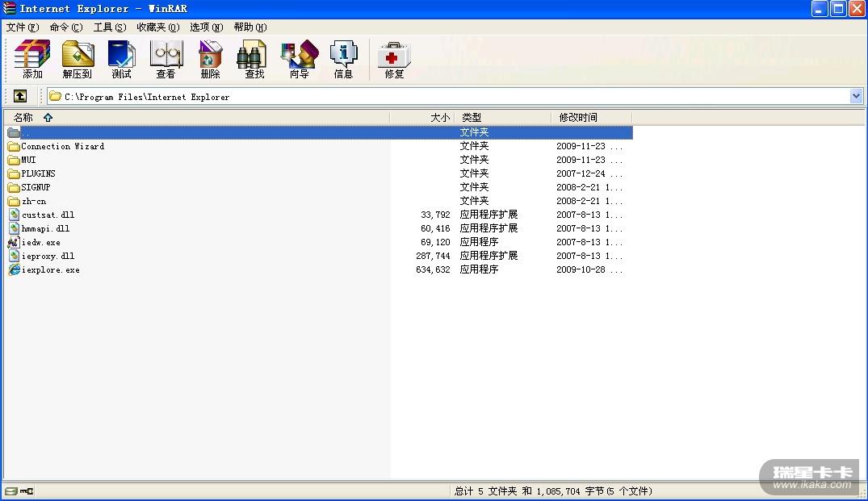This screenshot has width=868, height=501.
Task: Click the PLUGINS folder icon
Action: (14, 173)
